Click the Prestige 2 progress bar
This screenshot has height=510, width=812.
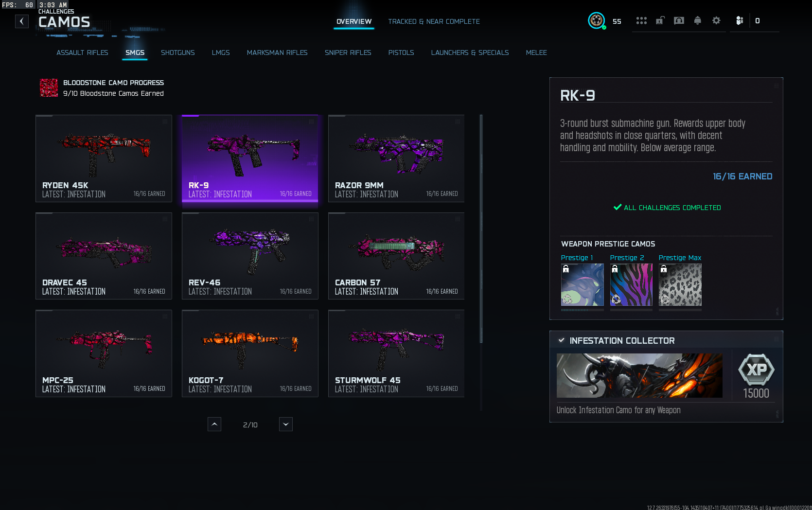point(631,310)
